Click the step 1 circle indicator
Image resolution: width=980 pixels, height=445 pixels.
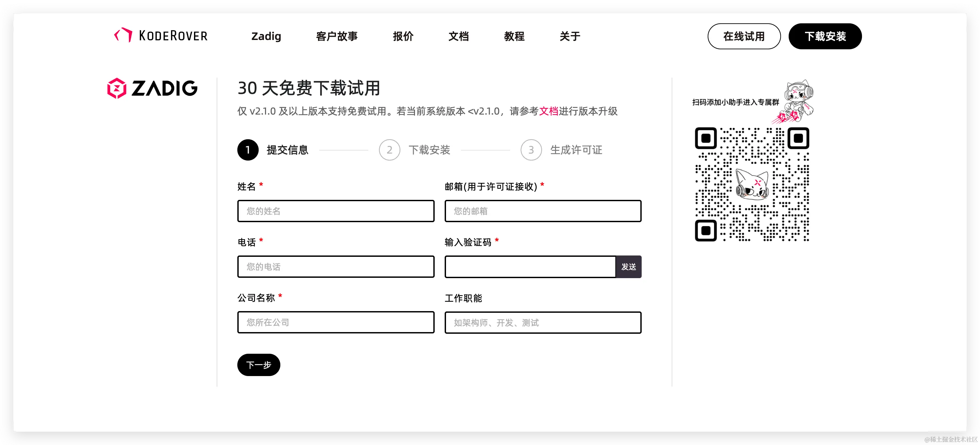[x=248, y=150]
